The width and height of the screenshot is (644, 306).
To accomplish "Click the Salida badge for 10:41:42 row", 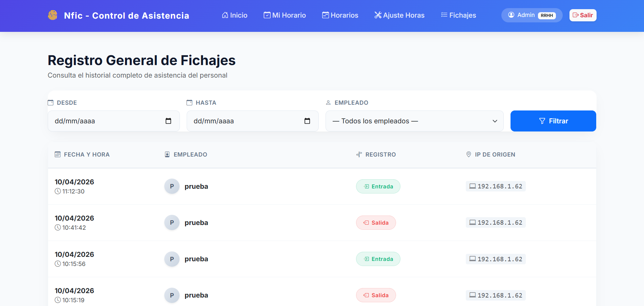I will pos(376,223).
